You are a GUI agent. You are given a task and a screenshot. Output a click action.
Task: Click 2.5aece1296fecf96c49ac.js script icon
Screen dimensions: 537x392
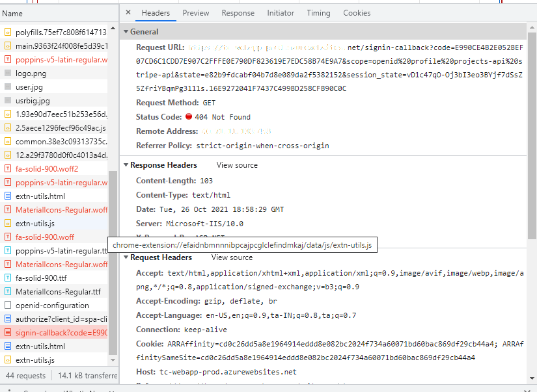(8, 128)
